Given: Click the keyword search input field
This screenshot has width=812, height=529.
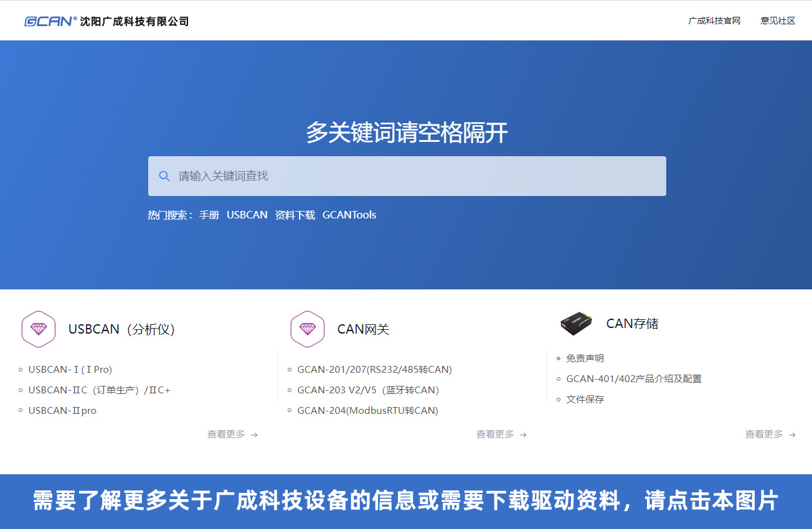Looking at the screenshot, I should pyautogui.click(x=417, y=176).
